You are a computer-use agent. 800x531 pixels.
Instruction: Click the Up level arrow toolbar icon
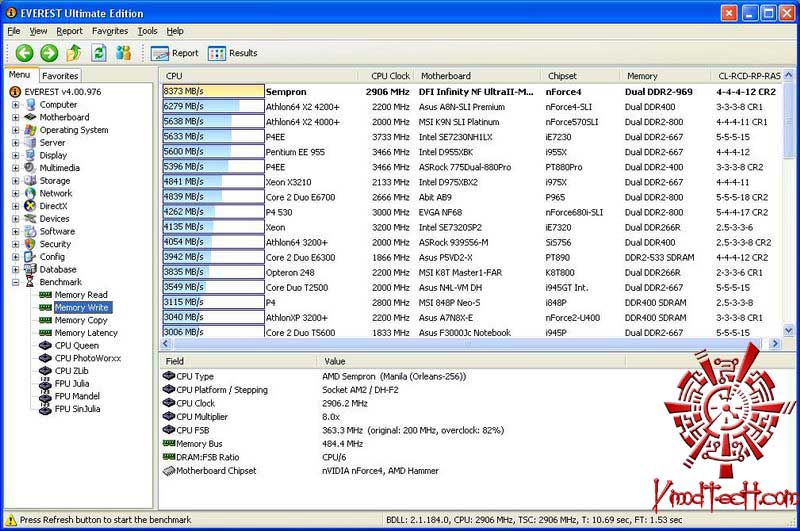74,53
